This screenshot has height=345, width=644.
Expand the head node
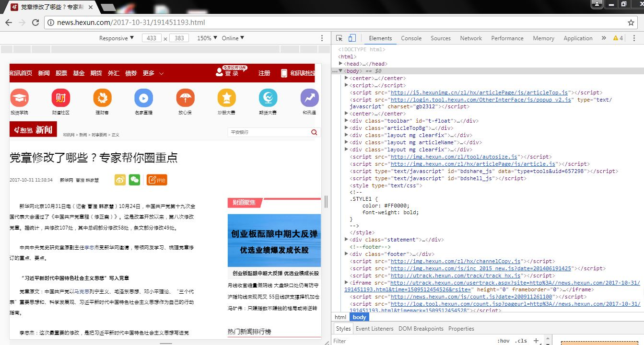[340, 64]
